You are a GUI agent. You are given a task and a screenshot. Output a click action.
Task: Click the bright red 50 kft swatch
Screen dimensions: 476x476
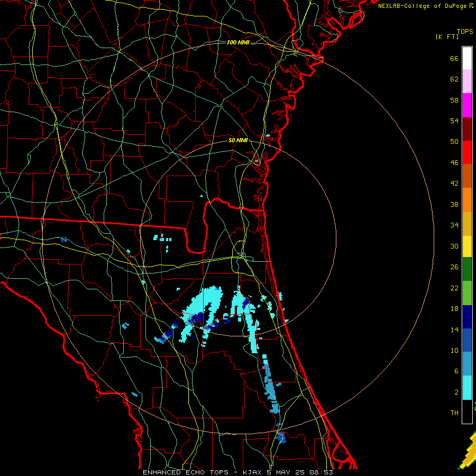click(467, 152)
